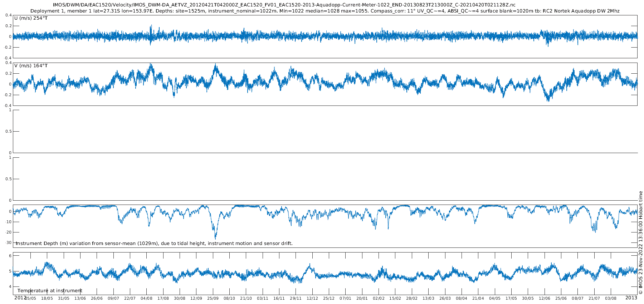Click the '28/02' date tick label

tap(412, 298)
